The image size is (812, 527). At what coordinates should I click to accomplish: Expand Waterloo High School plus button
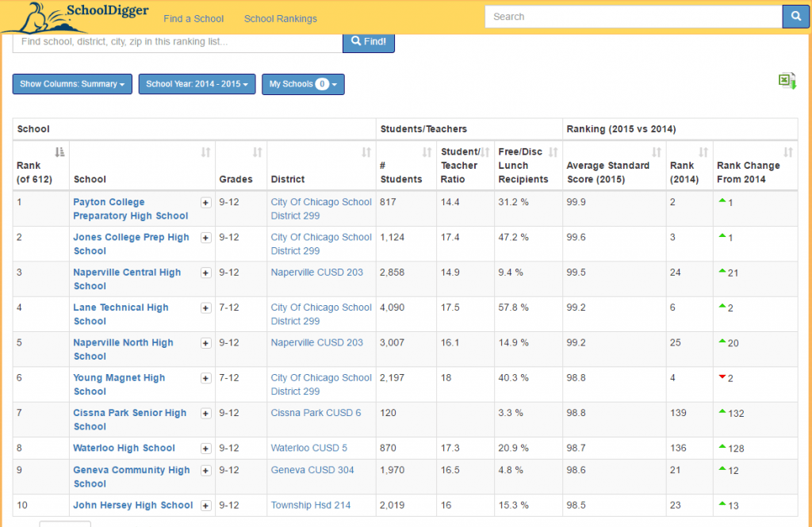pyautogui.click(x=205, y=449)
